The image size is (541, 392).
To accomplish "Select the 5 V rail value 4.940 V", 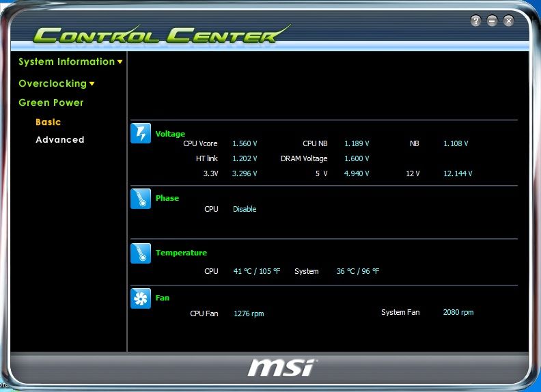I will point(357,173).
